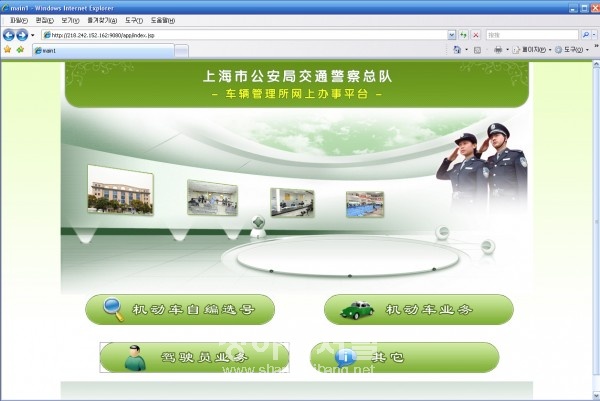Maximize the Internet Explorer window
This screenshot has height=401, width=600.
tap(584, 8)
